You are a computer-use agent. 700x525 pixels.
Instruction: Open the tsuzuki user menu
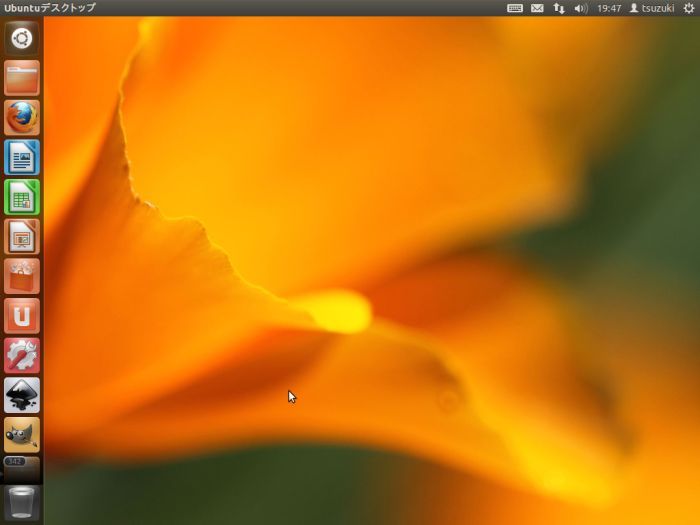point(652,8)
